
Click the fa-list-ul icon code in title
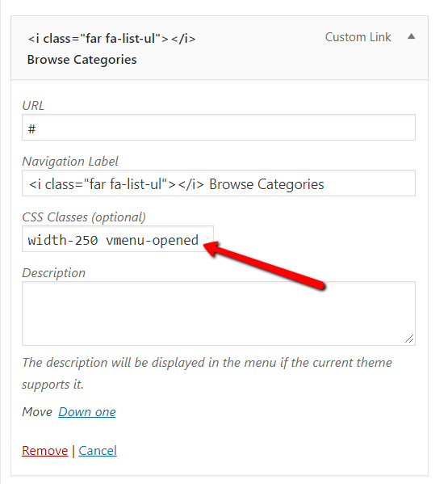pyautogui.click(x=111, y=39)
